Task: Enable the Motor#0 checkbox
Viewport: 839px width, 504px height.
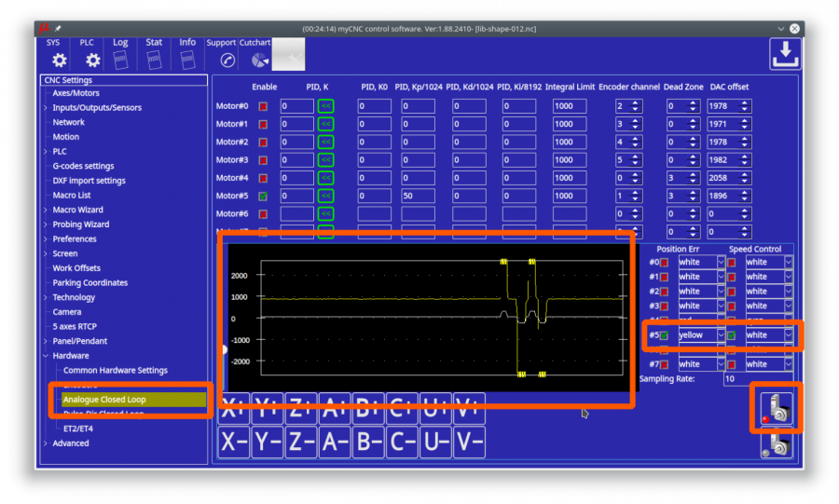Action: (263, 106)
